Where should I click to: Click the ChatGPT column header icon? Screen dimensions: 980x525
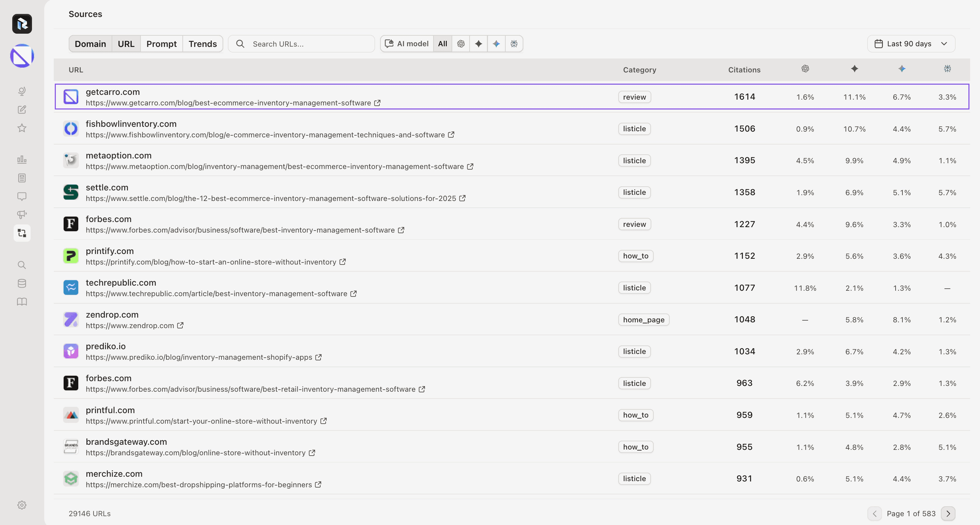coord(805,69)
